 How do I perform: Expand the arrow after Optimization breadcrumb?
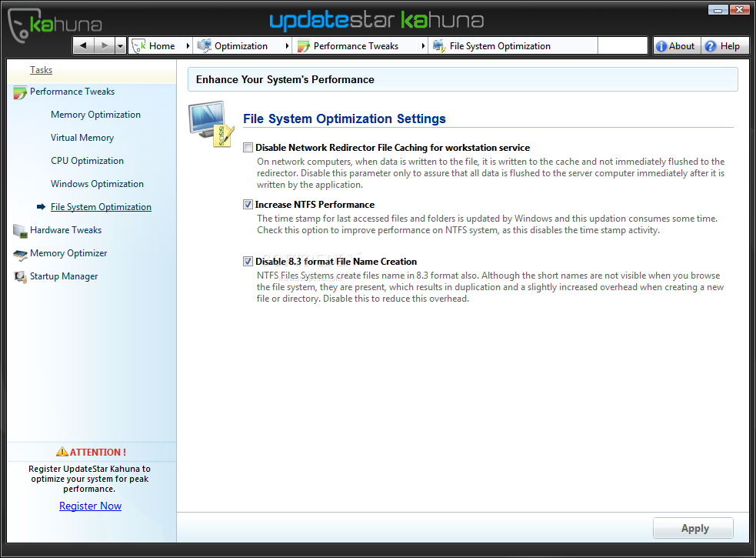pos(288,46)
